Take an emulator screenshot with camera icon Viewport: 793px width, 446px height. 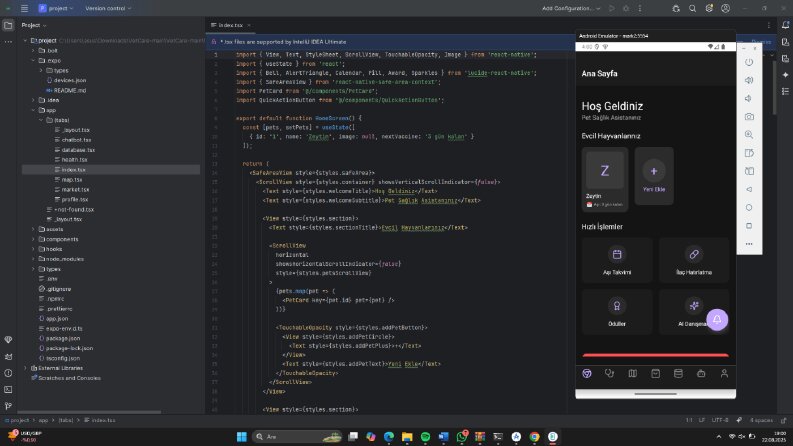[749, 116]
